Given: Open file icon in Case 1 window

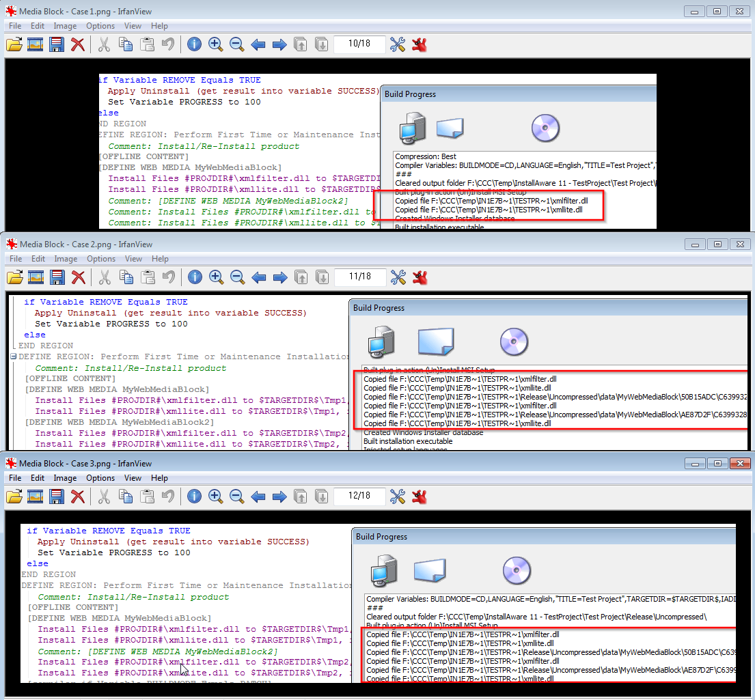Looking at the screenshot, I should pyautogui.click(x=14, y=45).
